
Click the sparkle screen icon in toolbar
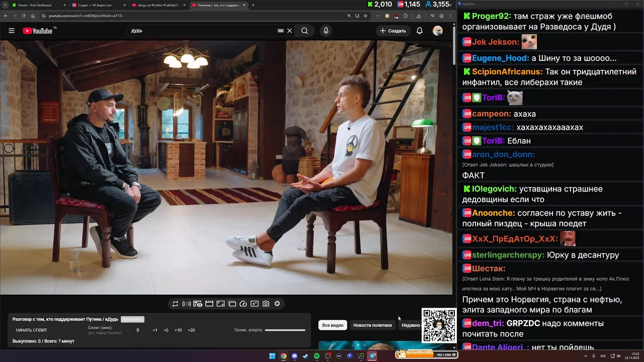point(255,304)
